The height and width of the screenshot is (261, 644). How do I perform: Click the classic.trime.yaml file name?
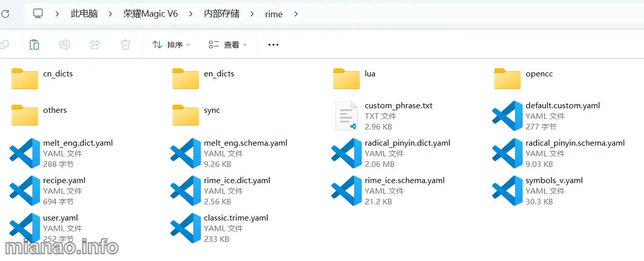[x=236, y=218]
